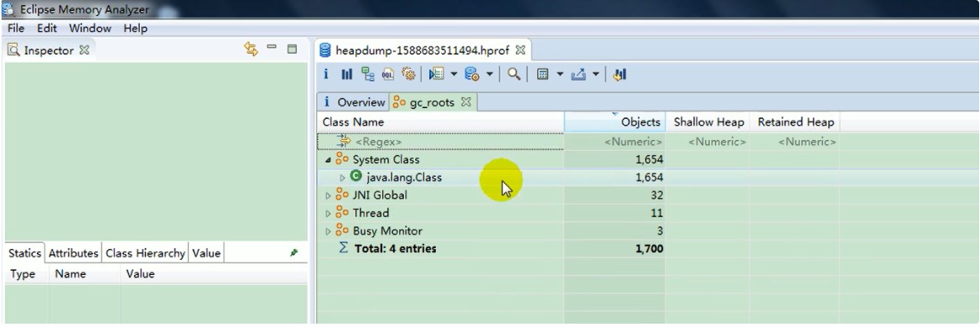
Task: Select the Attributes tab in the Inspector
Action: (x=74, y=253)
